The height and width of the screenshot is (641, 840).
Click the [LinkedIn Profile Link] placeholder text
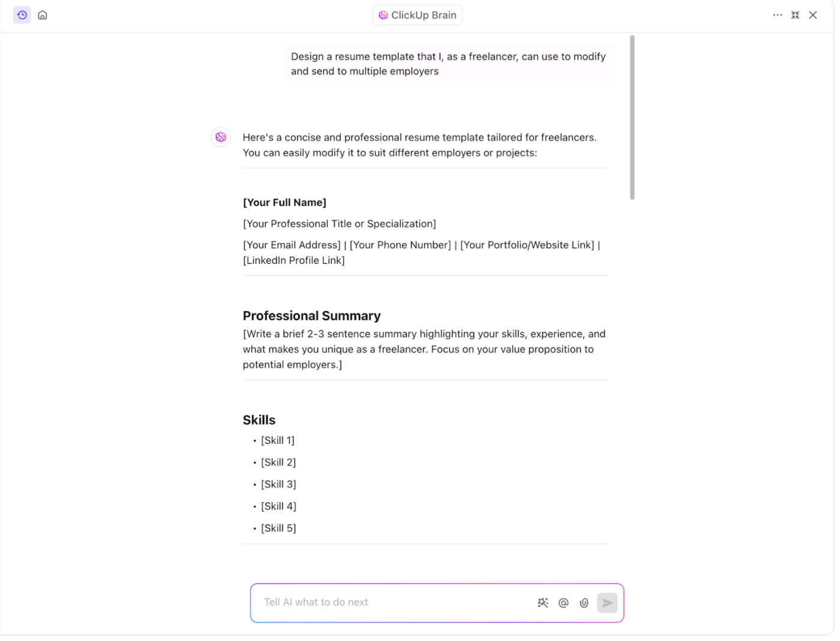294,260
